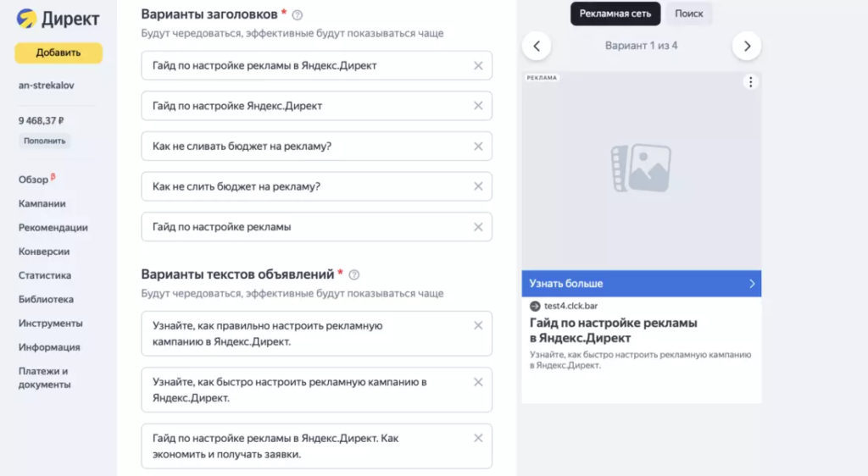Show next ad preview variant
The width and height of the screenshot is (868, 476).
(x=747, y=46)
